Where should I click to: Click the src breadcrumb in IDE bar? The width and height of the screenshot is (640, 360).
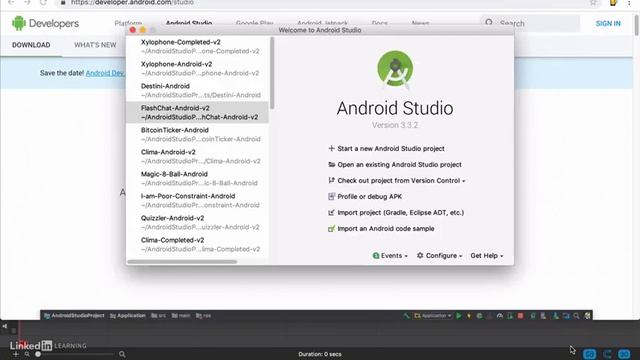coord(158,316)
